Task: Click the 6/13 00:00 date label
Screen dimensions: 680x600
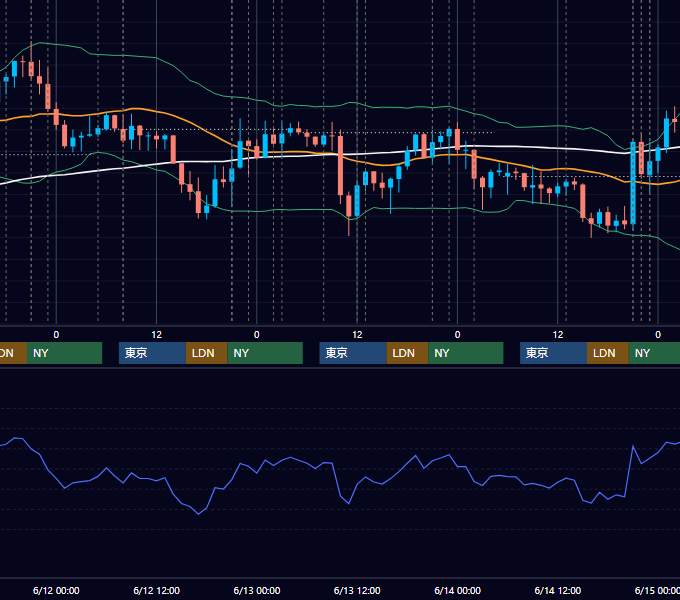Action: click(x=257, y=590)
